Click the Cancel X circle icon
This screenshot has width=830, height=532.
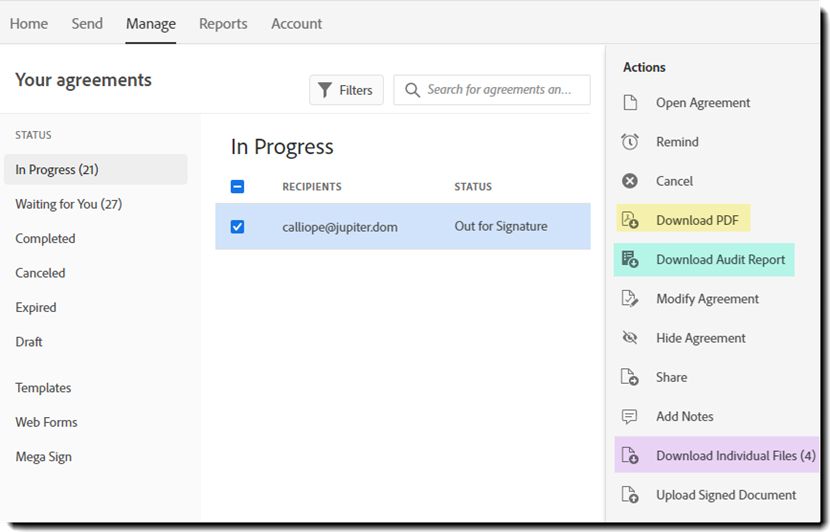pyautogui.click(x=630, y=181)
